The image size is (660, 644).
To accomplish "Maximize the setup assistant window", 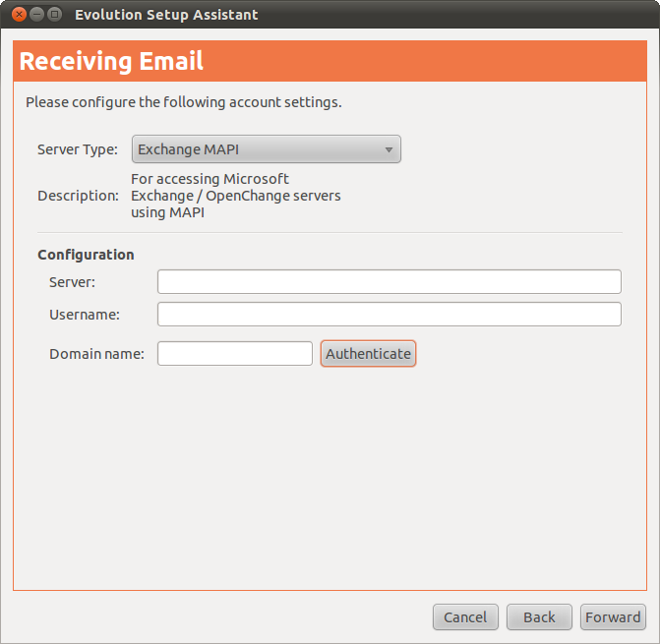I will coord(54,15).
